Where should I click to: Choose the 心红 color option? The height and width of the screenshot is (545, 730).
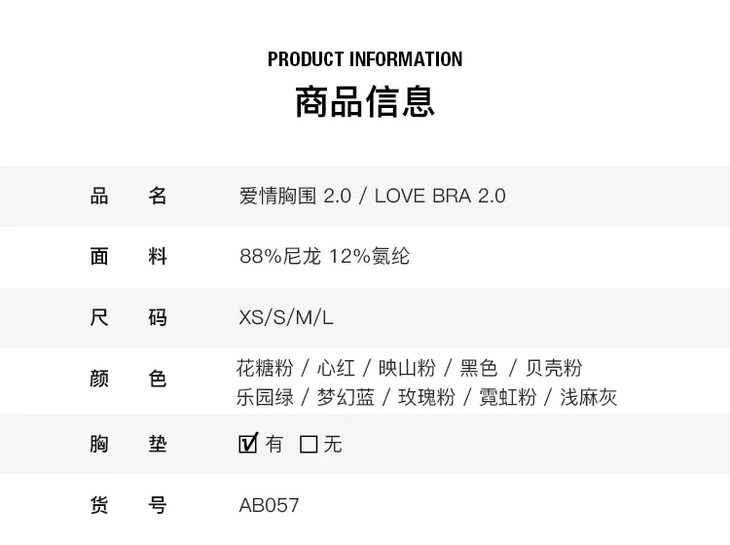click(x=336, y=368)
